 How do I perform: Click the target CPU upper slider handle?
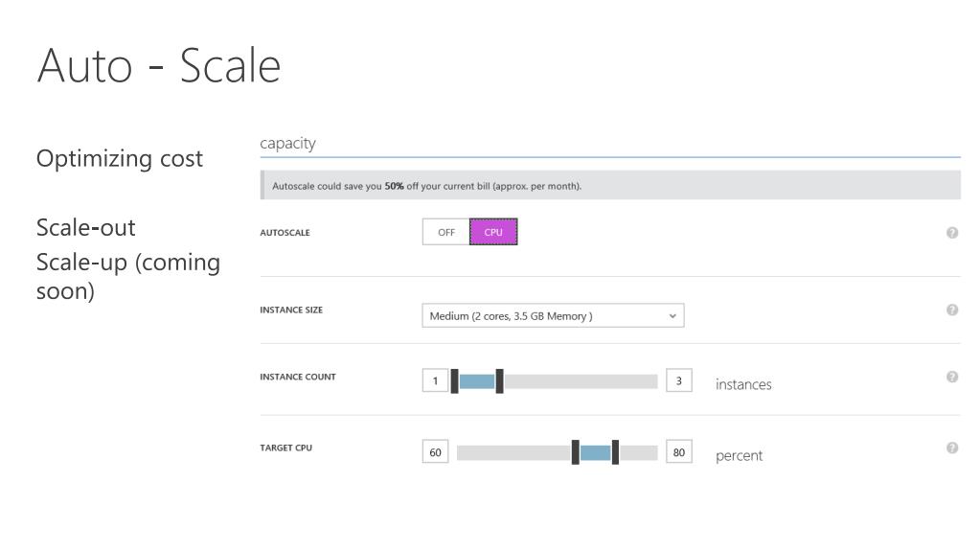615,452
